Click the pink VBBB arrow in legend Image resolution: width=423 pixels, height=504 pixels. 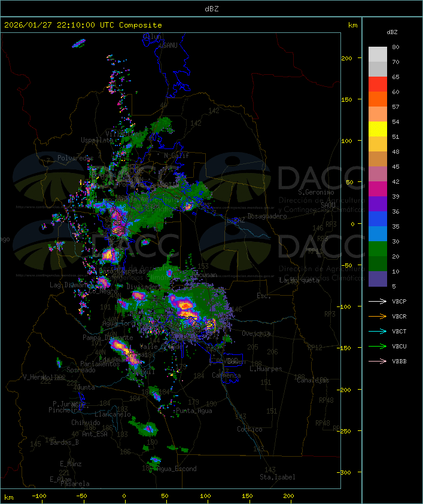click(x=378, y=361)
